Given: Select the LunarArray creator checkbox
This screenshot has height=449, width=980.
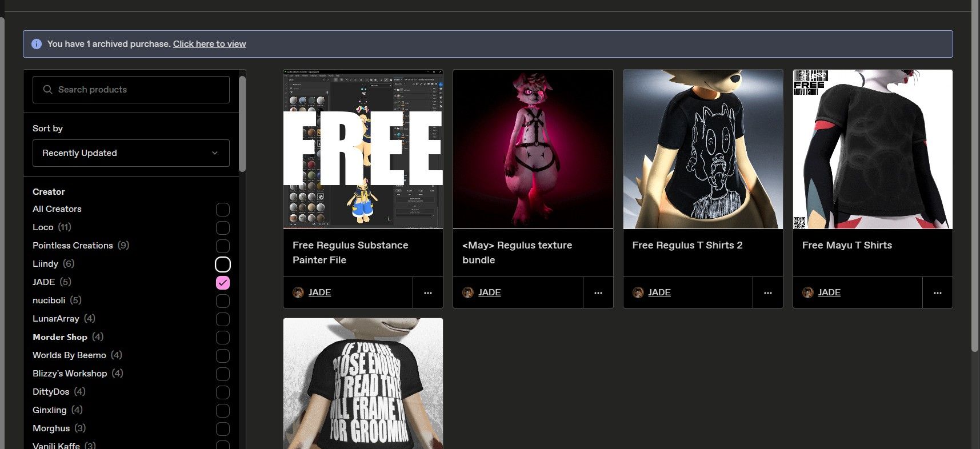Looking at the screenshot, I should [223, 319].
